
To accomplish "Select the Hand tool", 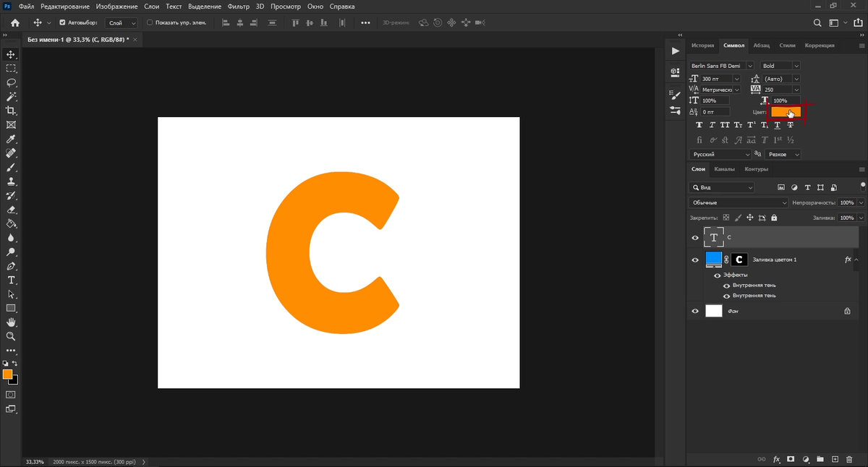I will [x=11, y=322].
